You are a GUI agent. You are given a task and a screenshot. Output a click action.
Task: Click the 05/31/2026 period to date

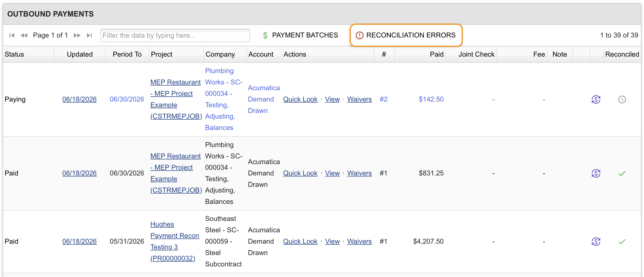tap(127, 241)
